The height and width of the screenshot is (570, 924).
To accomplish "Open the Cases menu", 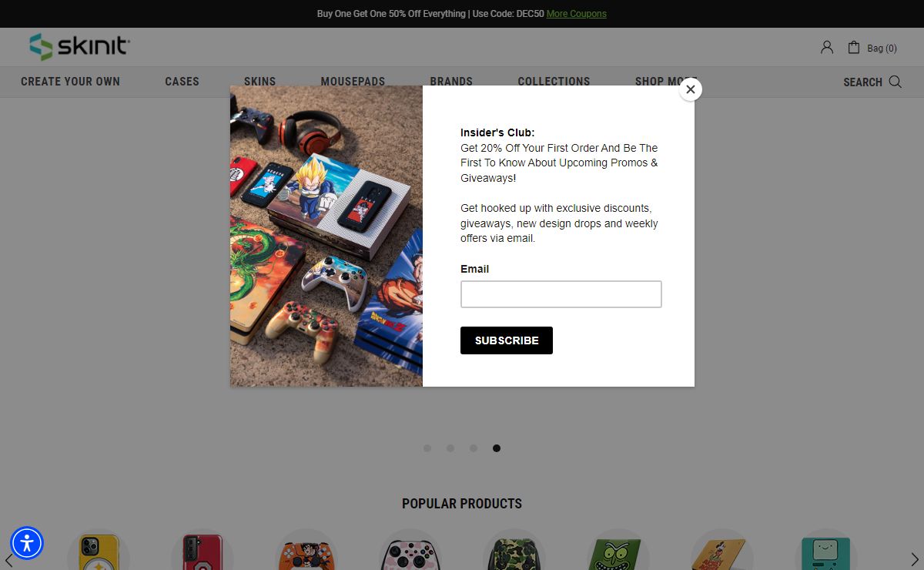I will [182, 82].
